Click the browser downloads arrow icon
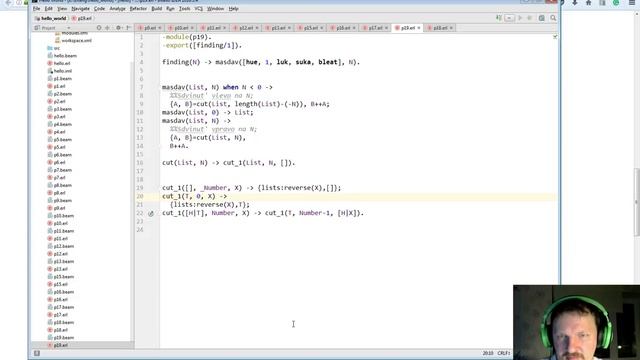Image resolution: width=640 pixels, height=360 pixels. tap(575, 3)
